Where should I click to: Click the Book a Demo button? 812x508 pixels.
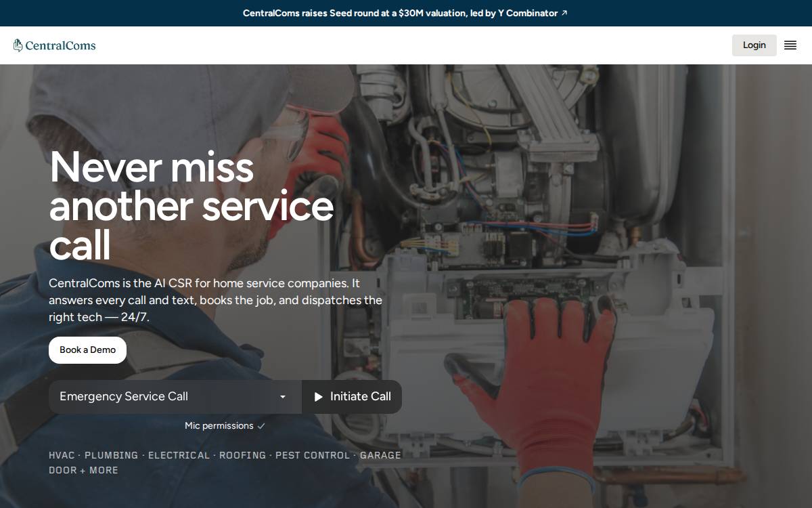point(87,350)
